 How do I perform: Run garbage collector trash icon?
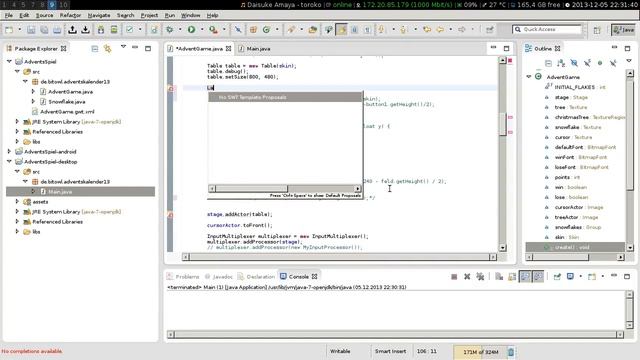pyautogui.click(x=511, y=351)
